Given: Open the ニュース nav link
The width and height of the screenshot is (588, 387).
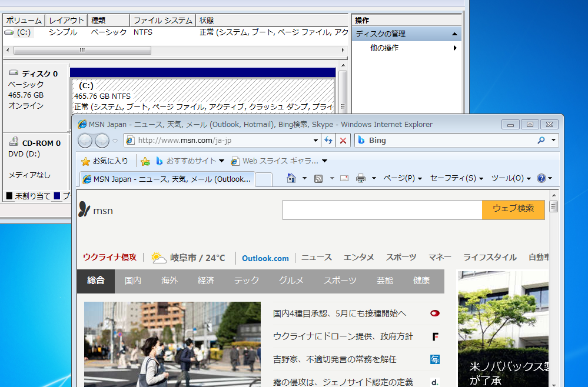Looking at the screenshot, I should pyautogui.click(x=317, y=258).
